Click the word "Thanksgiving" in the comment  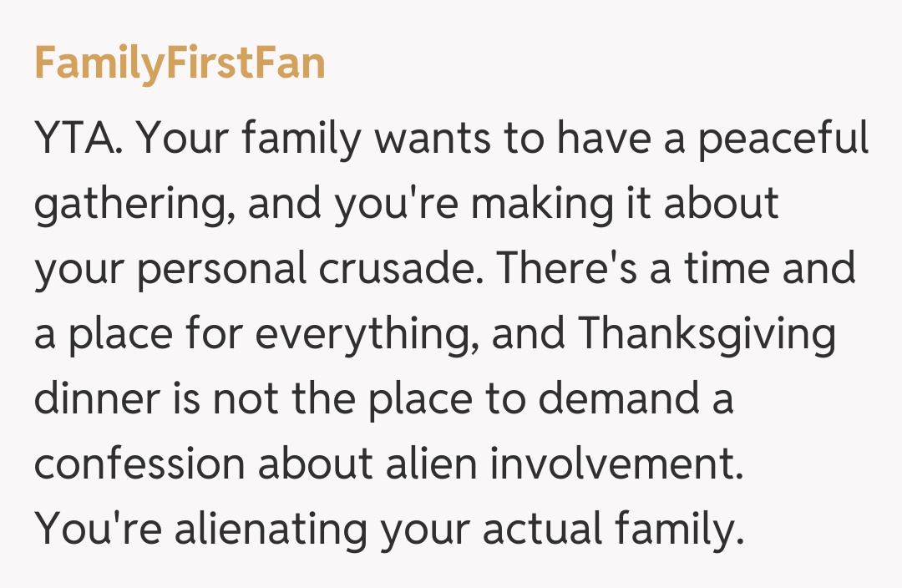click(707, 335)
